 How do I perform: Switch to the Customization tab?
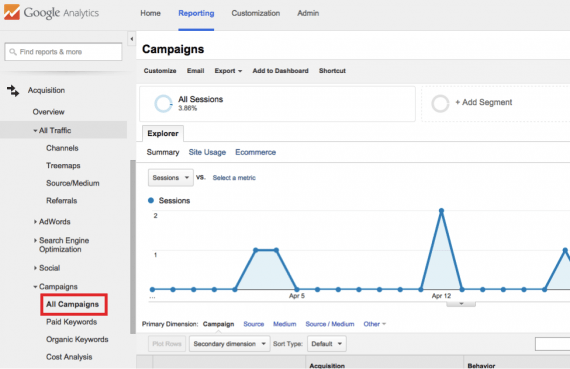(x=256, y=13)
